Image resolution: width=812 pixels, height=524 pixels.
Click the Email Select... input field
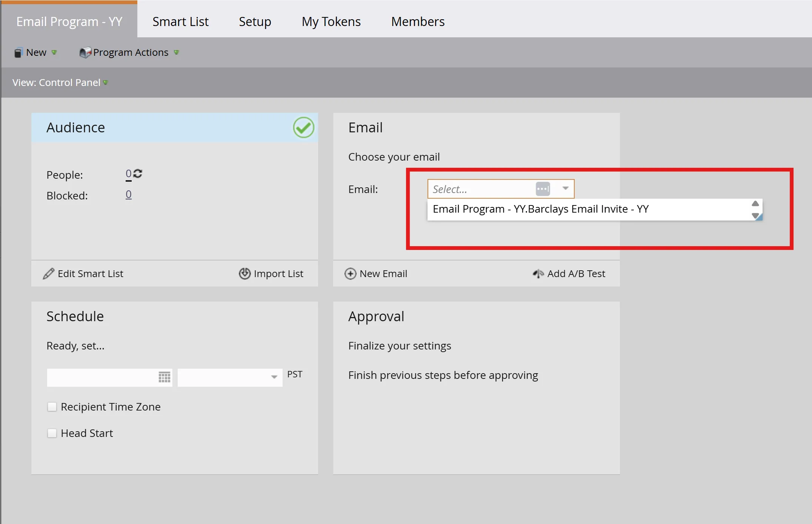(501, 189)
